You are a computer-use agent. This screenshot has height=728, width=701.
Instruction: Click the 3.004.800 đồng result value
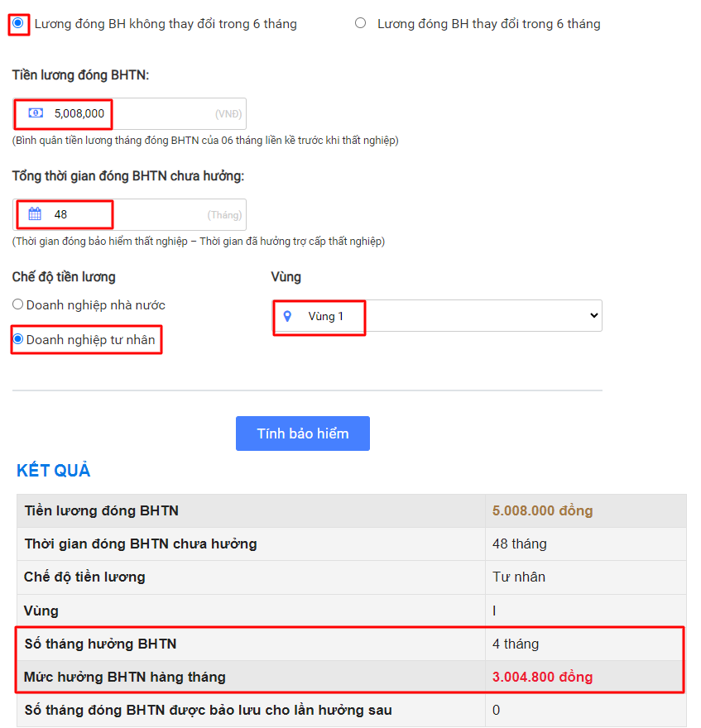pyautogui.click(x=542, y=677)
